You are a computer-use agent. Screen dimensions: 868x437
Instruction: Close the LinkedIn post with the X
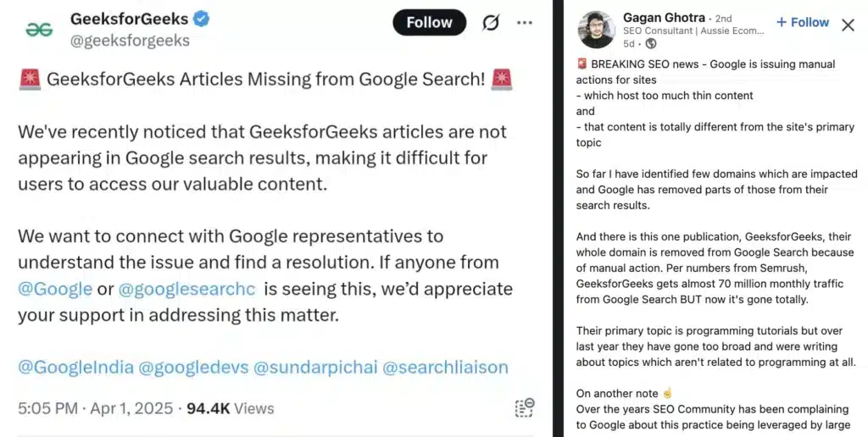848,25
